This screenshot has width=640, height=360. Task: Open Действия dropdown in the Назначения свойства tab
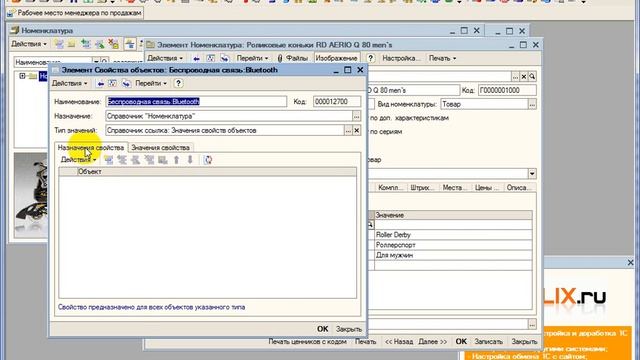pyautogui.click(x=78, y=160)
